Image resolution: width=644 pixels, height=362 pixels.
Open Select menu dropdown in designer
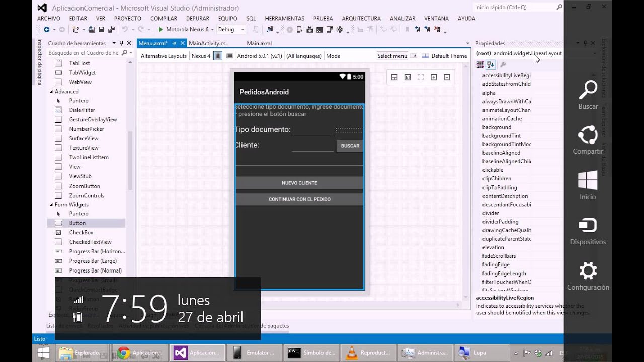point(392,56)
